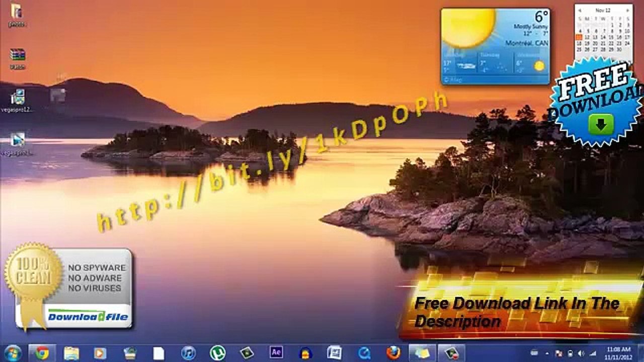Select the WinRAR archive desktop icon
This screenshot has height=362, width=644.
coord(18,58)
